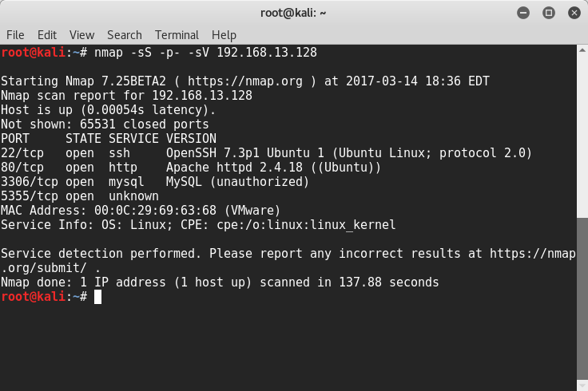Click the cpe:/o:linux:linux_kernel text
Viewport: 588px width, 391px height.
click(x=306, y=225)
